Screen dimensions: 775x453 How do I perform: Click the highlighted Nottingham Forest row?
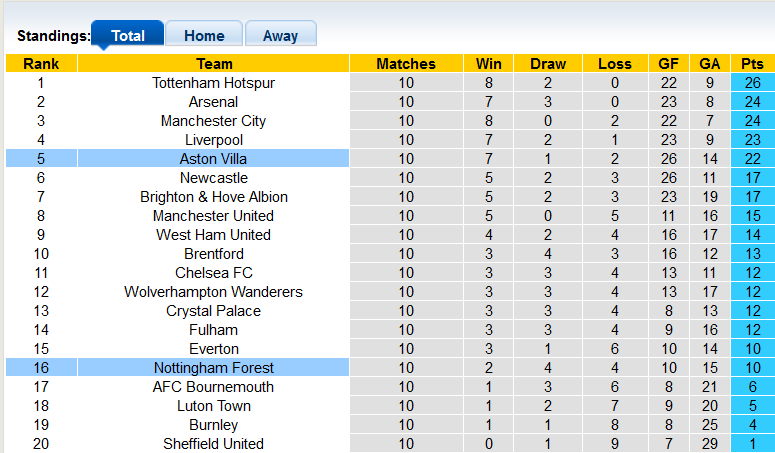(213, 368)
